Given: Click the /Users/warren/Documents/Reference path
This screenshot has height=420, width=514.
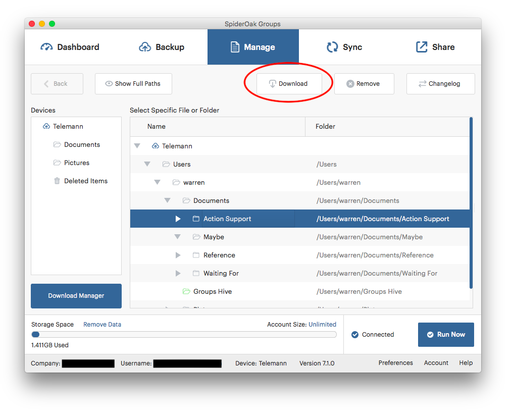Looking at the screenshot, I should coord(375,255).
